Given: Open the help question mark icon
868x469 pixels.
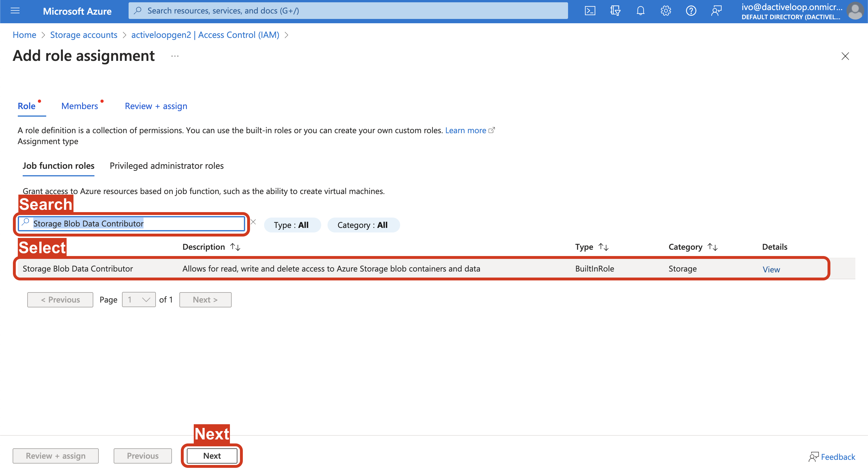Looking at the screenshot, I should [x=691, y=11].
